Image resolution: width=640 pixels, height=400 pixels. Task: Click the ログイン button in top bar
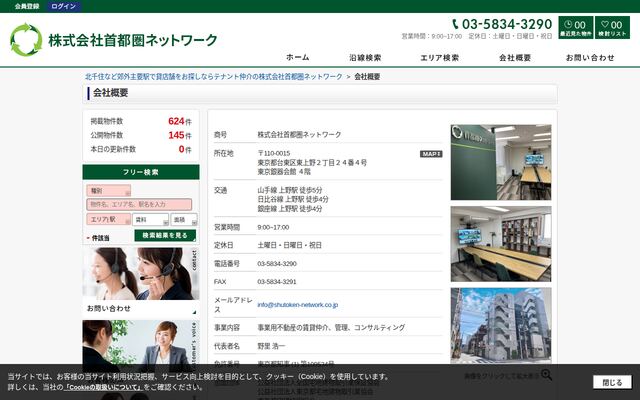point(64,6)
